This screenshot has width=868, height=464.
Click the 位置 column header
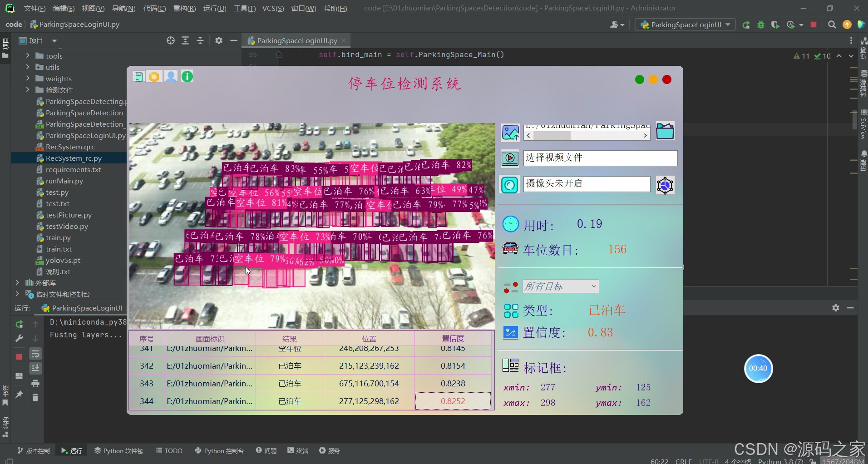pyautogui.click(x=369, y=339)
